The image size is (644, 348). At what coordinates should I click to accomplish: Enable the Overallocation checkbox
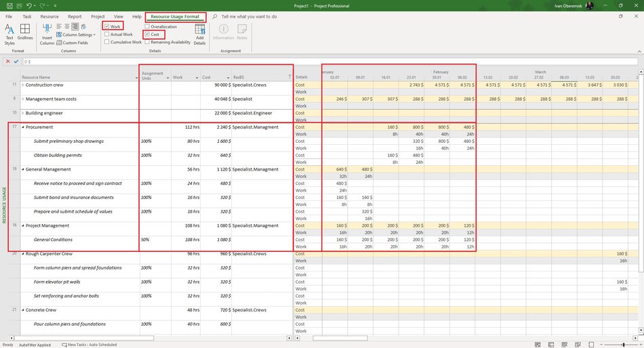(x=147, y=26)
